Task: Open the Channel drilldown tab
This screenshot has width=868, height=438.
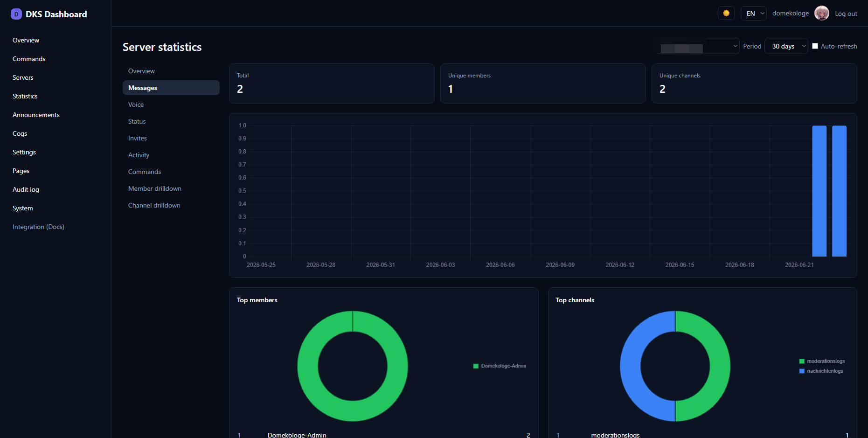Action: pos(171,205)
